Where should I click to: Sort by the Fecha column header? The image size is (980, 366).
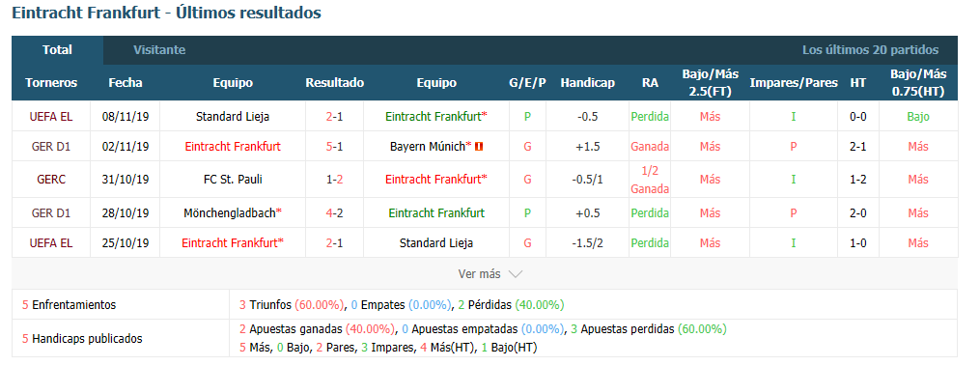click(125, 83)
